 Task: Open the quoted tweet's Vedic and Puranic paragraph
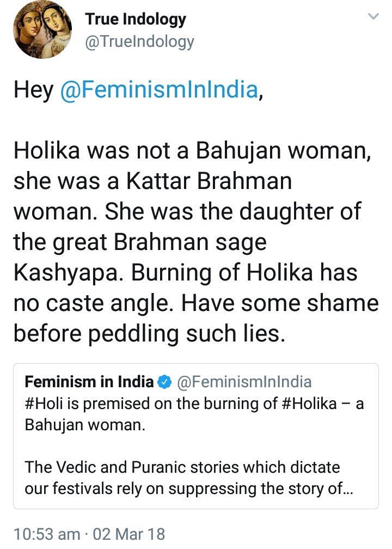point(182,478)
